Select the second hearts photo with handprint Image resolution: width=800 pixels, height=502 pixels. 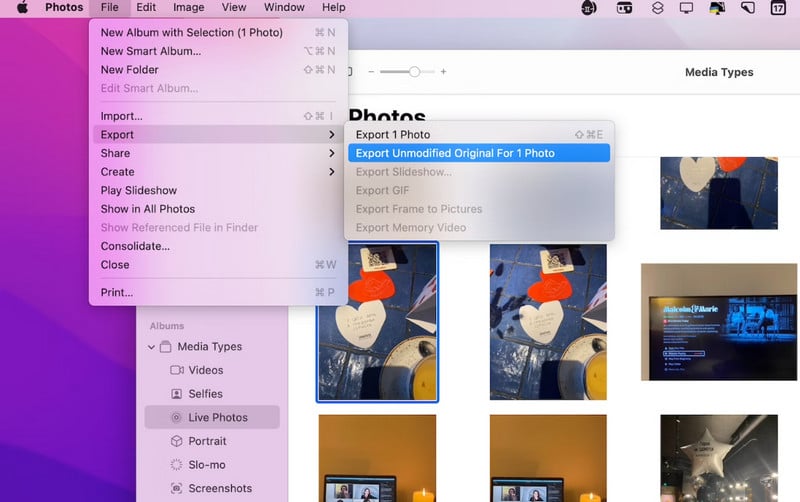coord(548,322)
